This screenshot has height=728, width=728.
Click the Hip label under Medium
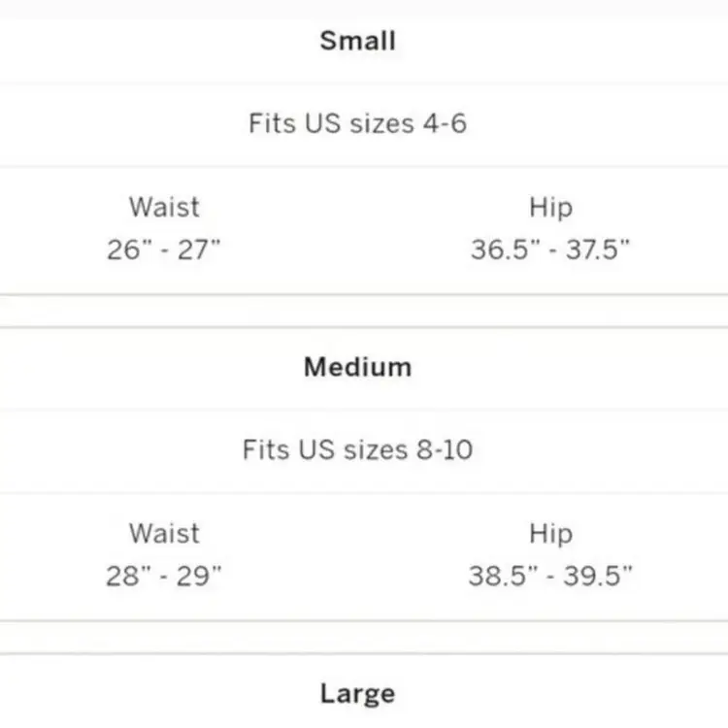click(550, 533)
